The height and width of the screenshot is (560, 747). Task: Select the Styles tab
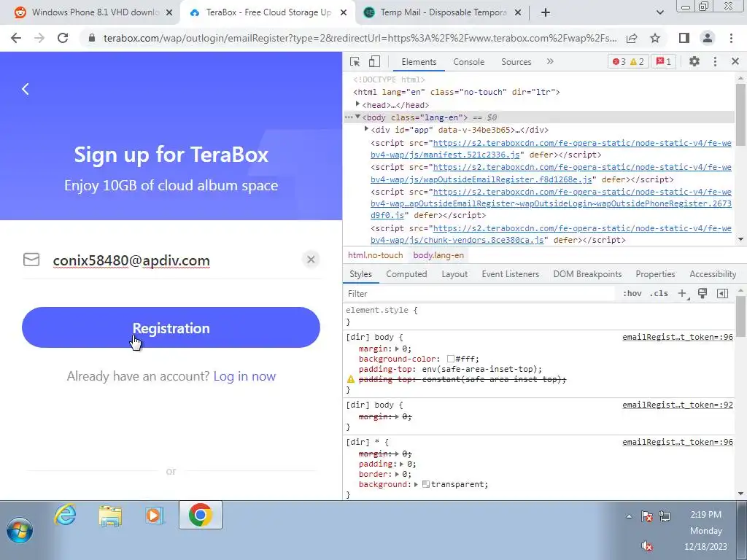[x=360, y=274]
